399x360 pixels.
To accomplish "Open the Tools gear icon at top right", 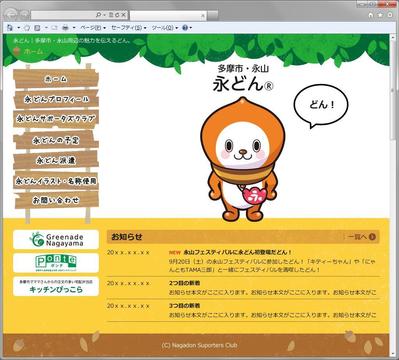I will click(x=390, y=15).
